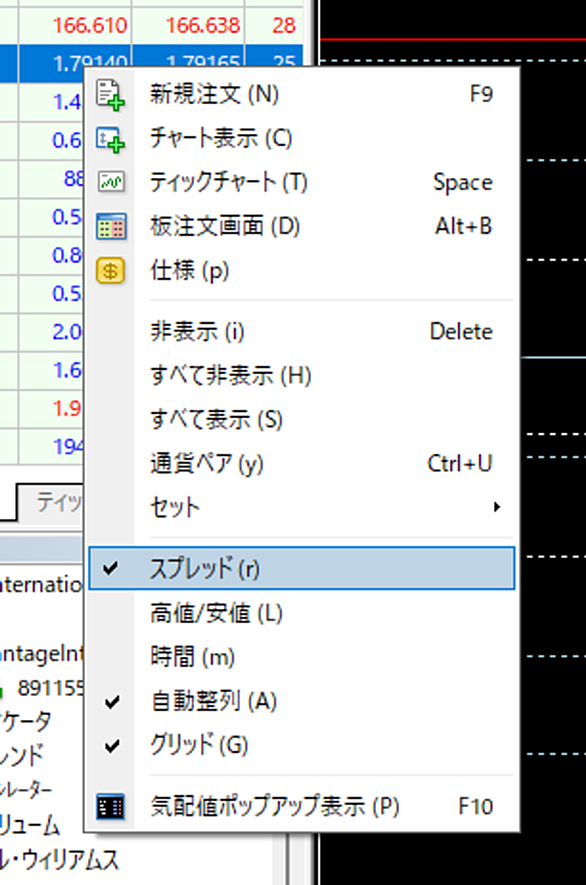The height and width of the screenshot is (885, 586).
Task: Select the highlighted 1.79140 row
Action: [151, 56]
